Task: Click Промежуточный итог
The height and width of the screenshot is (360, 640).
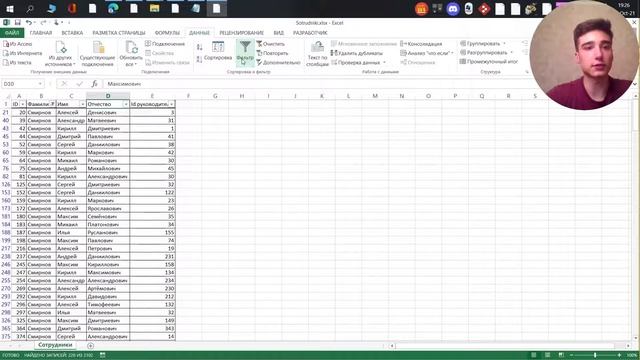Action: [x=489, y=62]
